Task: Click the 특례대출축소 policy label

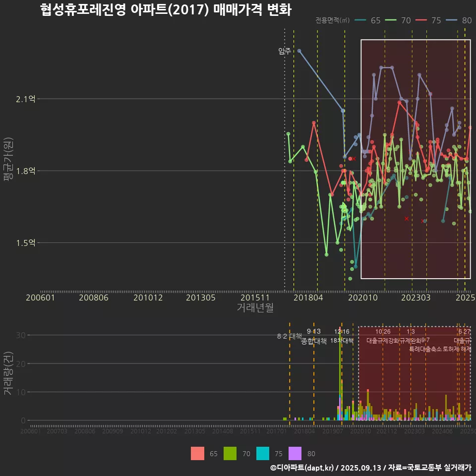Action: coord(425,349)
